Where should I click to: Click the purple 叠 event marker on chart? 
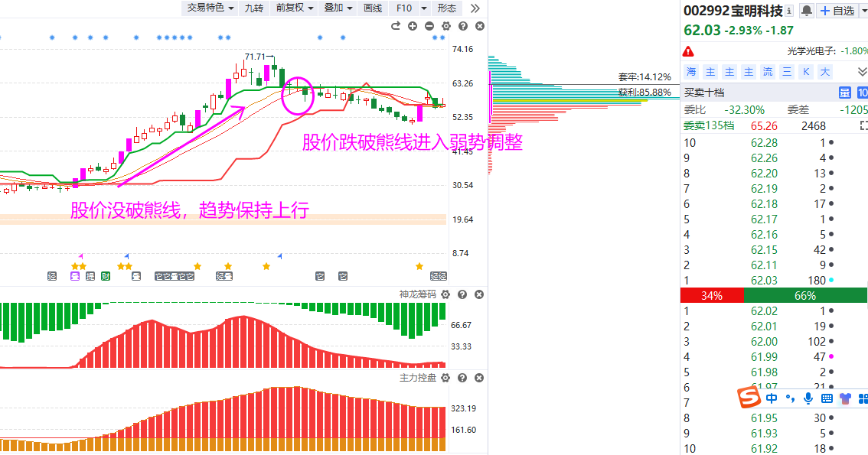point(75,276)
